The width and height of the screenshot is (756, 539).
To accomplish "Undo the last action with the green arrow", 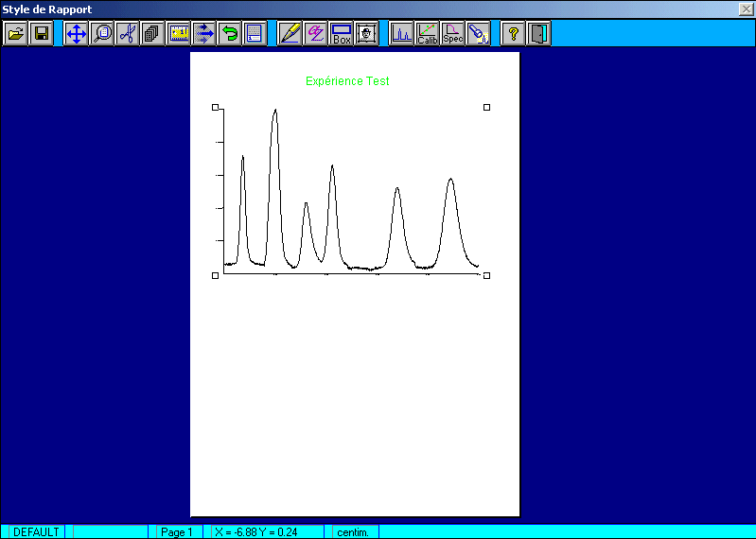I will pos(230,34).
